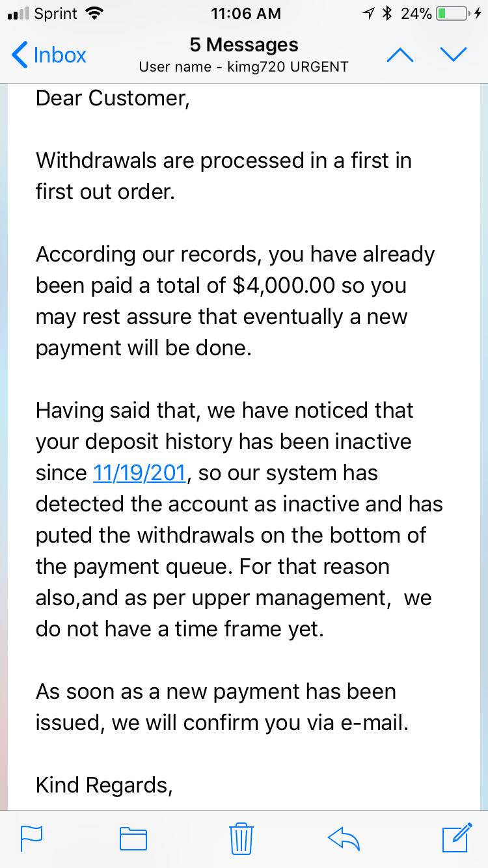Tap the 11:06 AM clock in status bar

point(247,13)
